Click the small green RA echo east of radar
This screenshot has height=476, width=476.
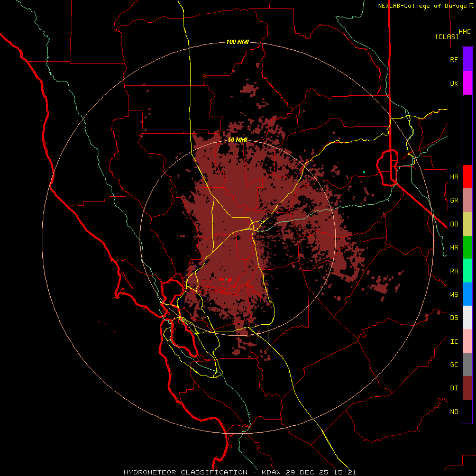click(364, 172)
